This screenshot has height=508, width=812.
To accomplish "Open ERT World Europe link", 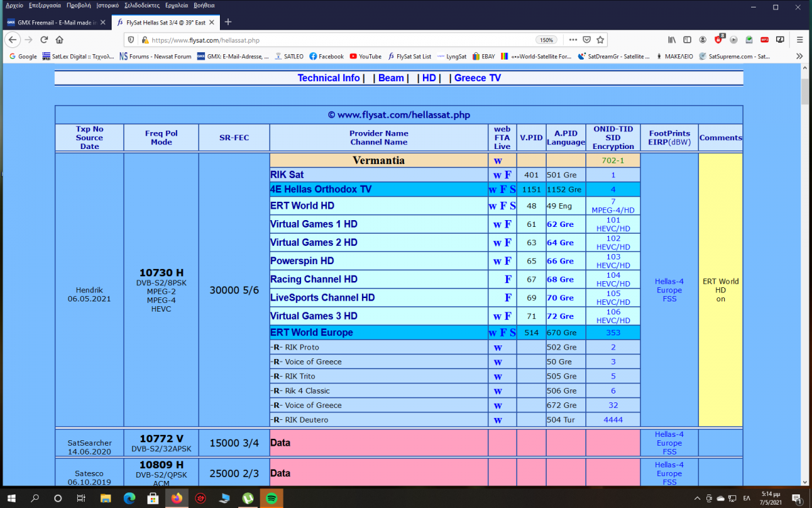I will [x=312, y=333].
